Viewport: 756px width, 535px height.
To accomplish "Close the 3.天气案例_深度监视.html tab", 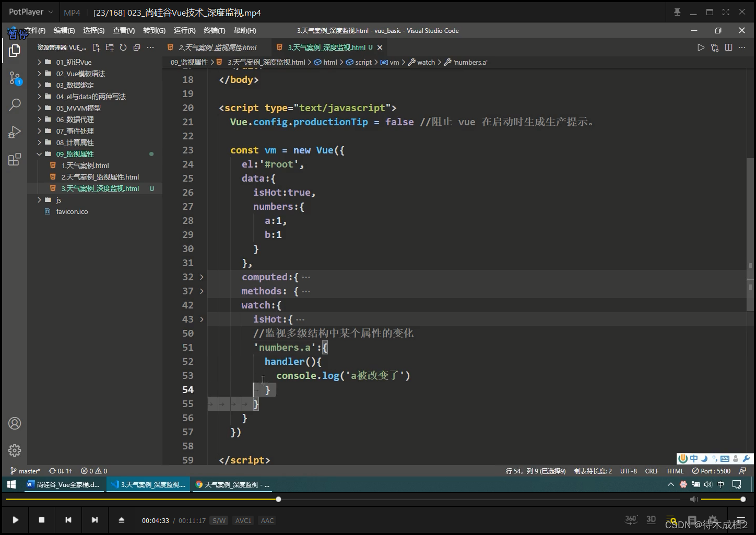I will pos(380,47).
